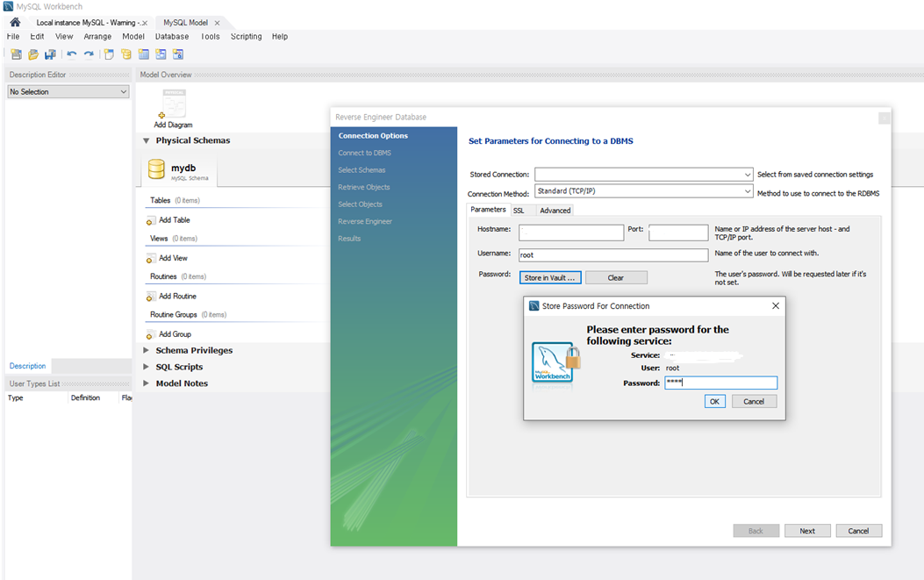Click the Add new schema cylinder icon
The image size is (924, 580).
[126, 54]
